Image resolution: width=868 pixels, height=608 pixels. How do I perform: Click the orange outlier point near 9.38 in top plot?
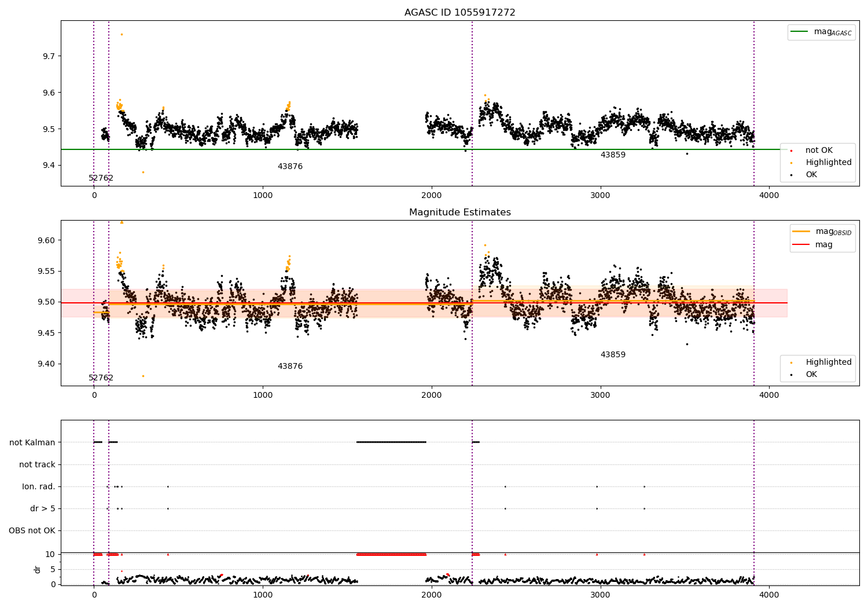coord(143,172)
